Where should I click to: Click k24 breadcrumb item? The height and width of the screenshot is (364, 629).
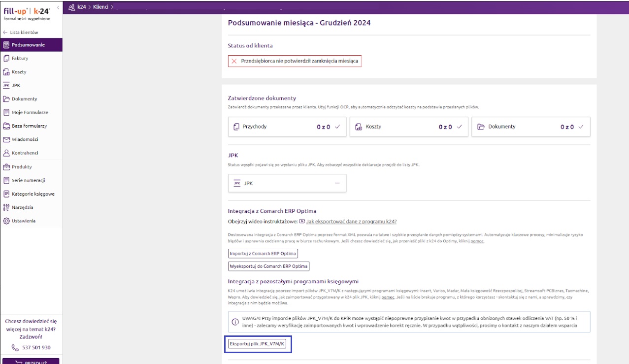82,7
